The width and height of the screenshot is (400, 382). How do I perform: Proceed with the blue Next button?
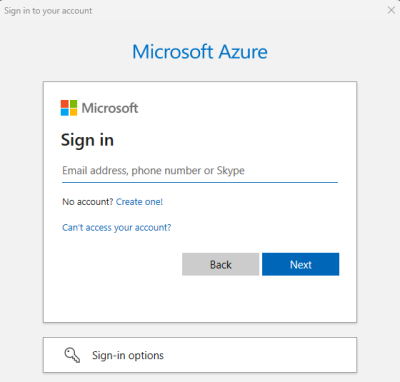coord(301,264)
